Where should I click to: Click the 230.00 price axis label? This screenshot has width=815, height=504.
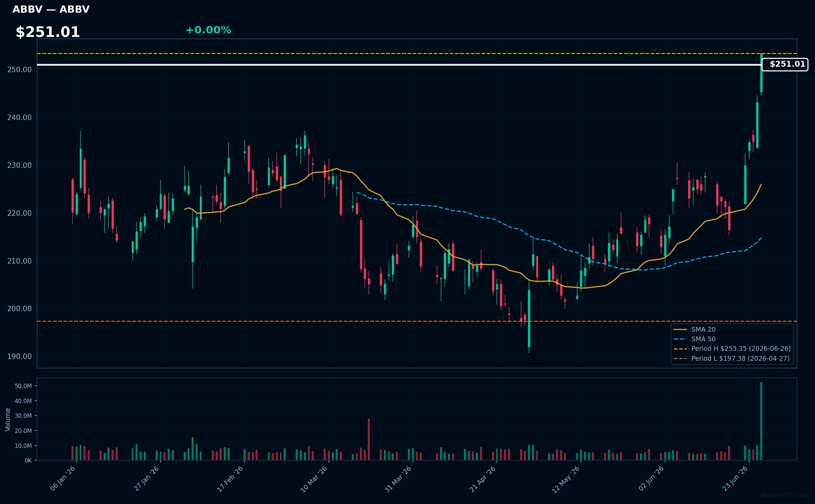point(19,165)
